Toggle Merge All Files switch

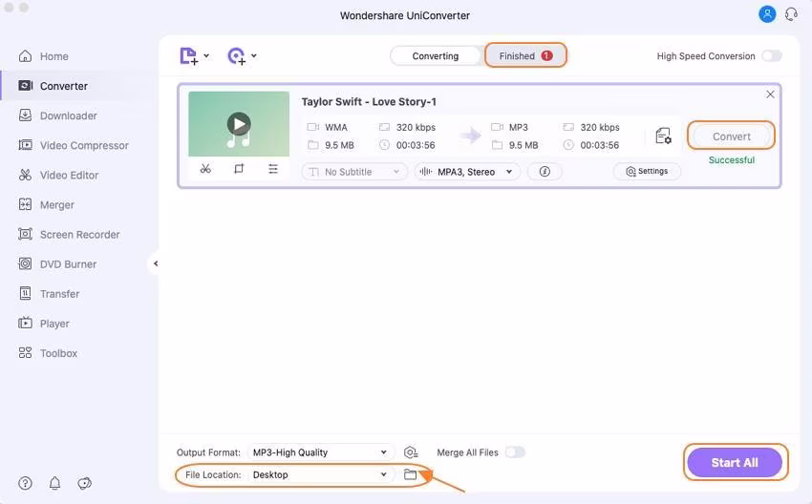515,452
